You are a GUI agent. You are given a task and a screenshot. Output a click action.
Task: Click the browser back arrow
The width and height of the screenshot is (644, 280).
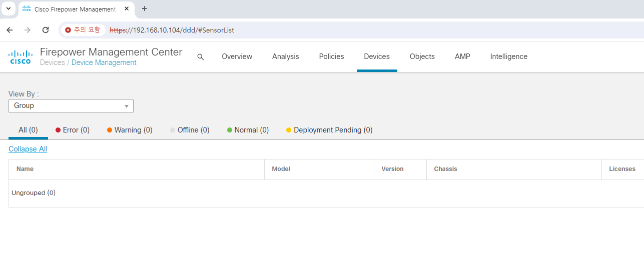tap(10, 30)
